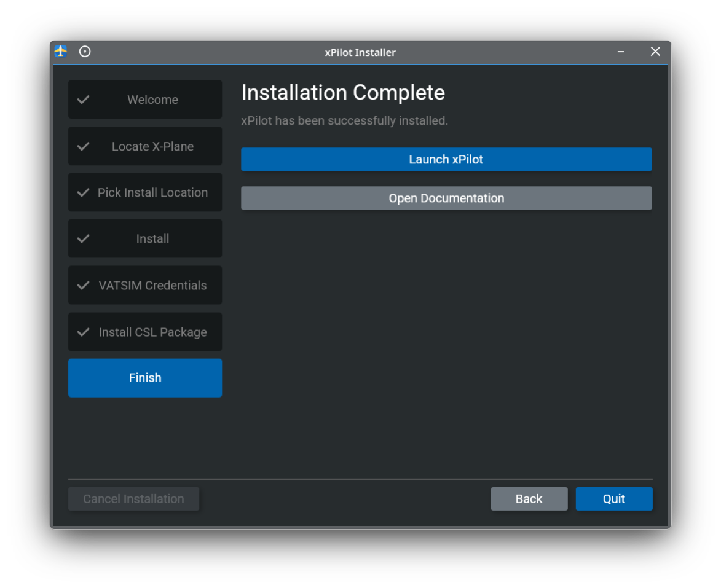The height and width of the screenshot is (588, 721).
Task: Click the checkmark beside Install CSL Package
Action: point(84,332)
